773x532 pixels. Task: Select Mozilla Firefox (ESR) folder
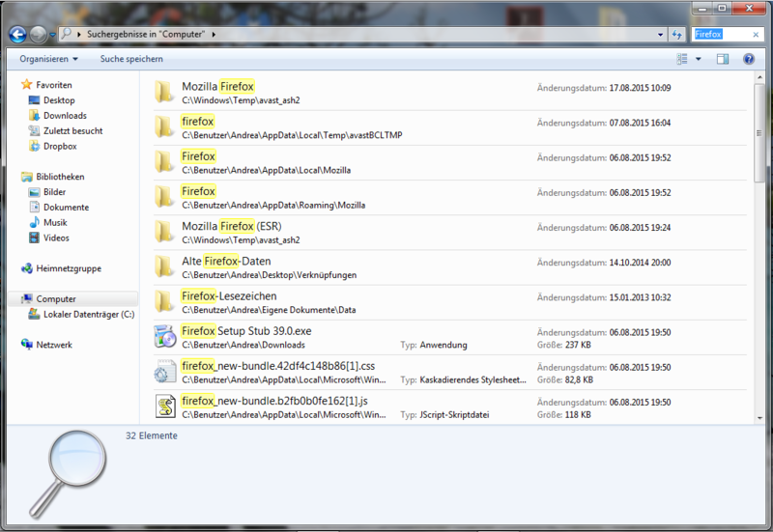(x=449, y=233)
